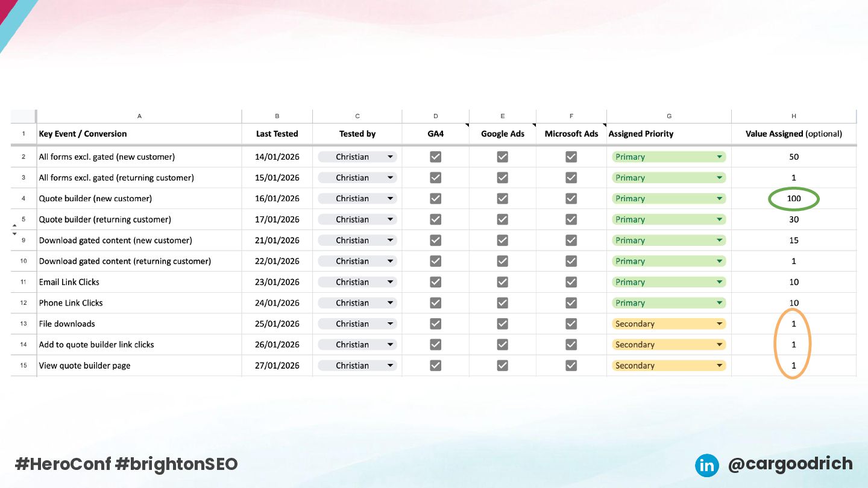868x488 pixels.
Task: Toggle Microsoft Ads checkbox in row 2
Action: (571, 157)
